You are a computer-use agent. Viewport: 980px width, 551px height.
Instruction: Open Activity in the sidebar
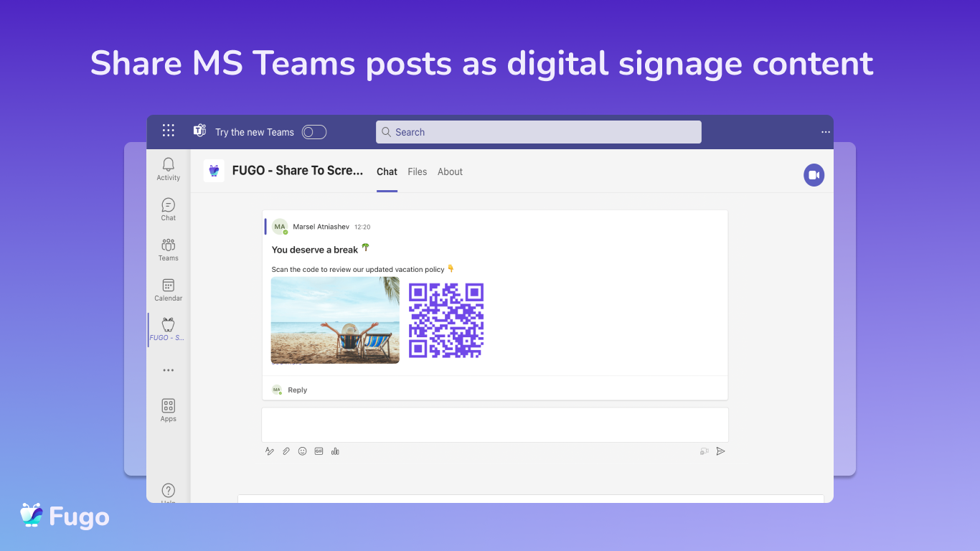click(x=169, y=169)
